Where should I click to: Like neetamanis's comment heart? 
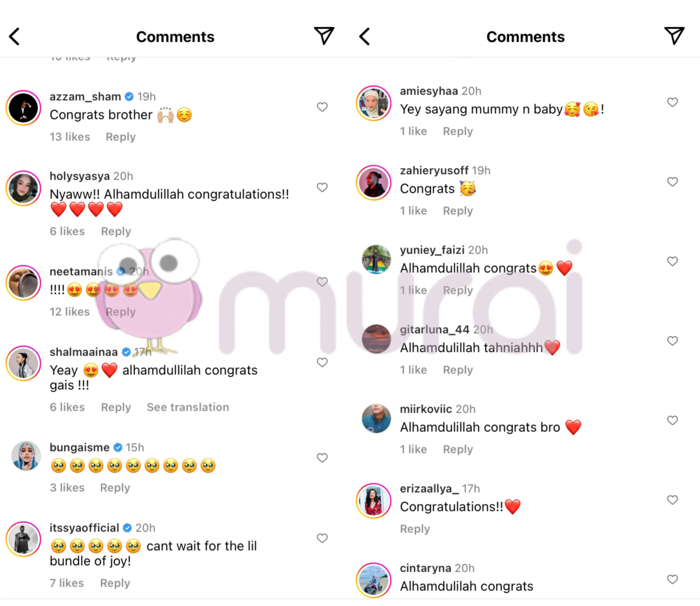pyautogui.click(x=322, y=282)
